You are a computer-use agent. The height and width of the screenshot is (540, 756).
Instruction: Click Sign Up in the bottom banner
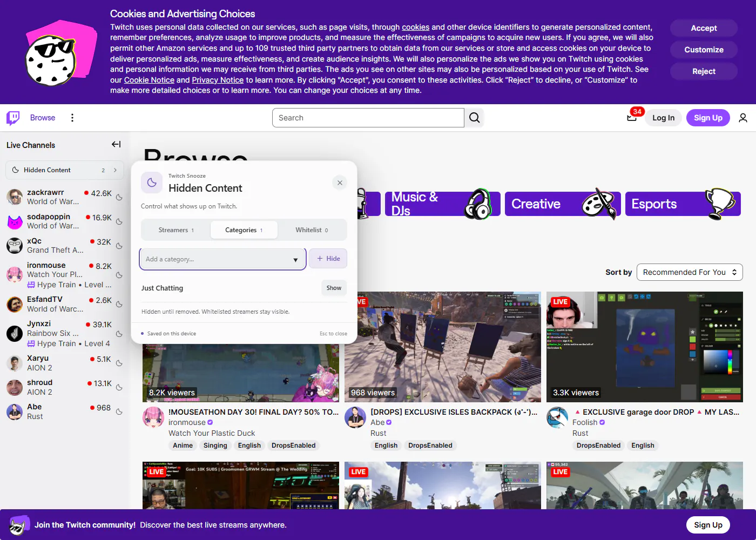[x=708, y=525]
